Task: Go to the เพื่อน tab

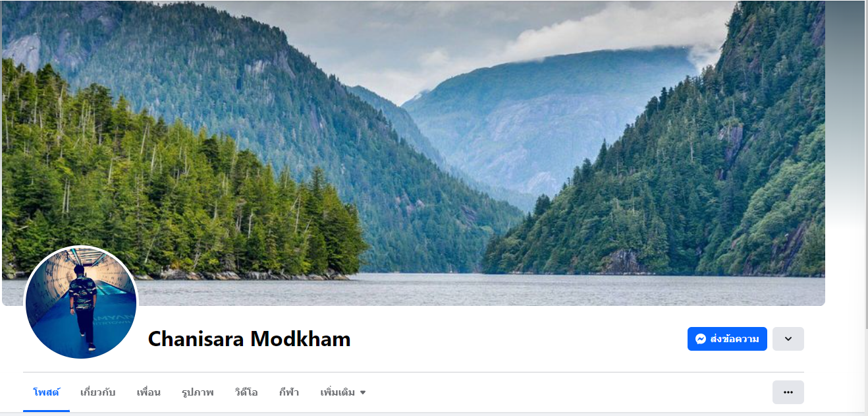Action: [149, 392]
